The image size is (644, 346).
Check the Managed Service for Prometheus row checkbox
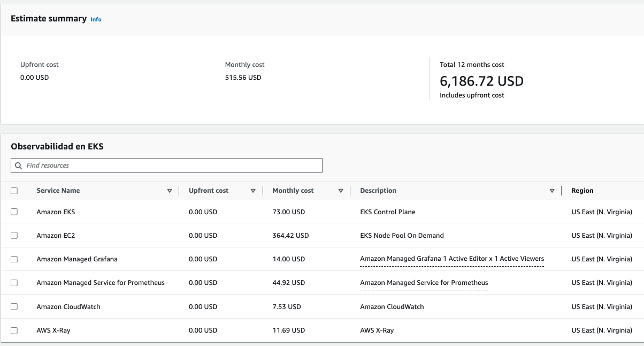[14, 283]
